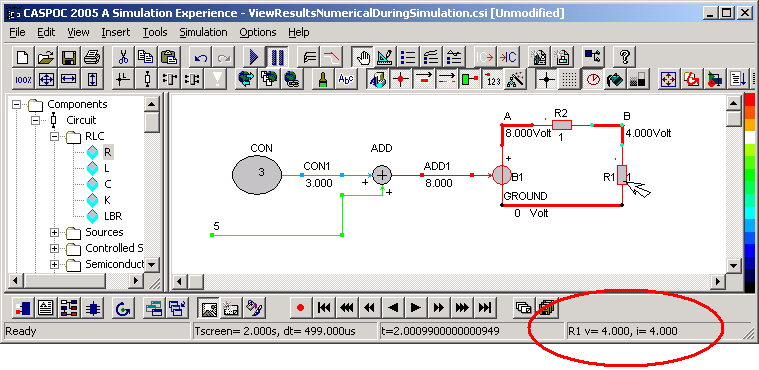This screenshot has height=370, width=759.
Task: Click the Print icon in toolbar
Action: click(x=91, y=58)
